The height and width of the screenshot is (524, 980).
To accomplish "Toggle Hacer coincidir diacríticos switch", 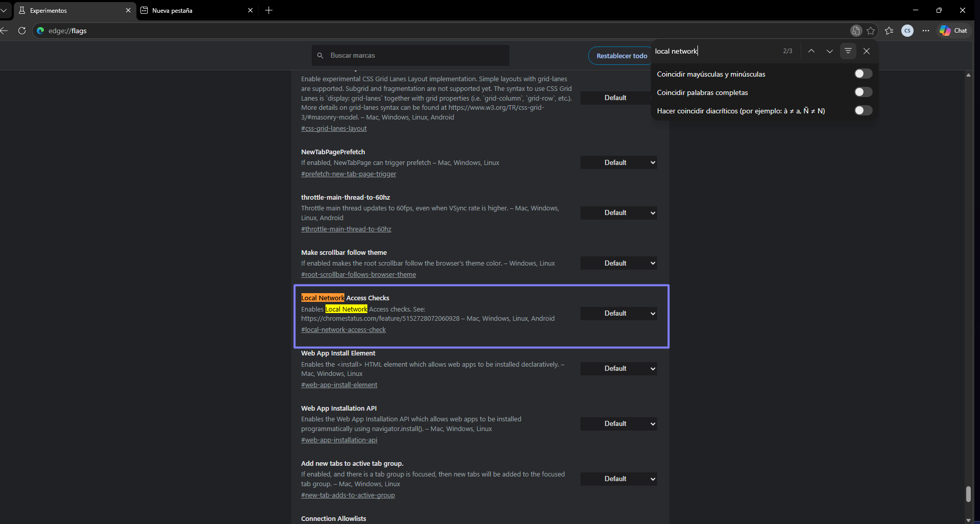I will [863, 111].
